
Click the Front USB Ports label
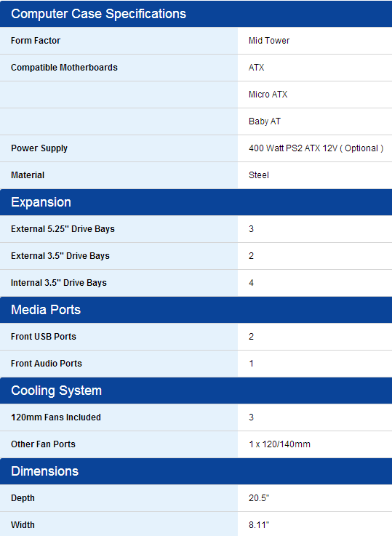click(44, 337)
